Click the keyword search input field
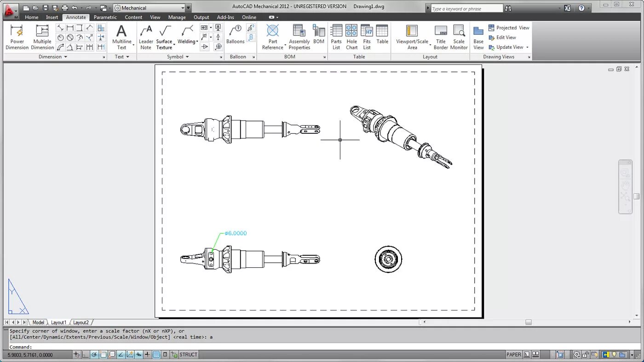 (x=467, y=8)
